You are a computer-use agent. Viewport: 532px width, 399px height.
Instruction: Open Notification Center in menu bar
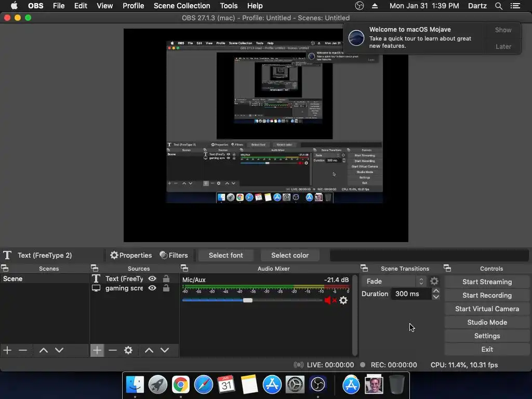tap(515, 6)
